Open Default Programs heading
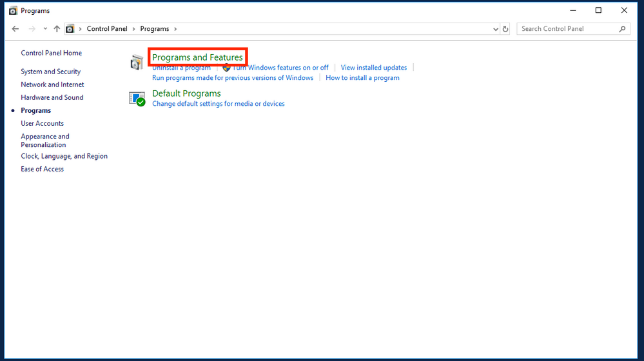The image size is (644, 361). coord(186,93)
